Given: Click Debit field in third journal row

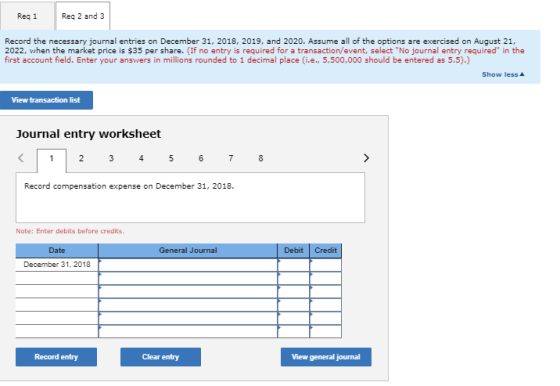Looking at the screenshot, I should pos(294,291).
